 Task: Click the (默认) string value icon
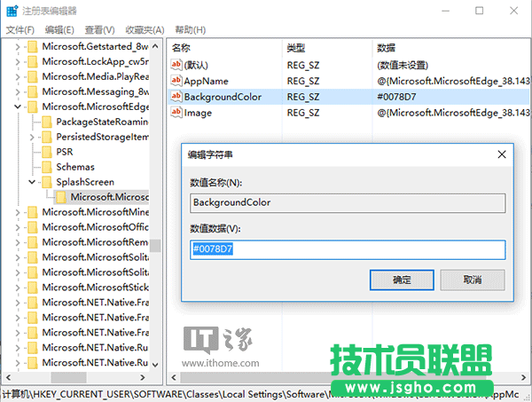click(x=176, y=65)
